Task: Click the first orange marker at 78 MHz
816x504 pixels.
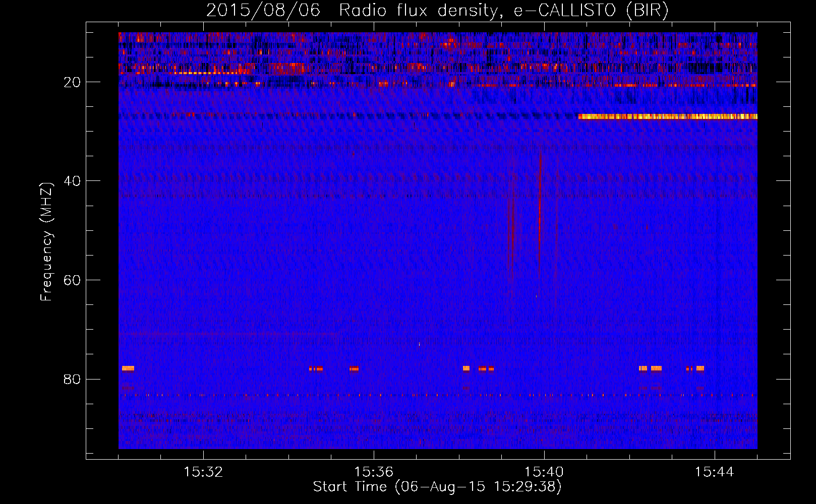Action: (x=128, y=368)
